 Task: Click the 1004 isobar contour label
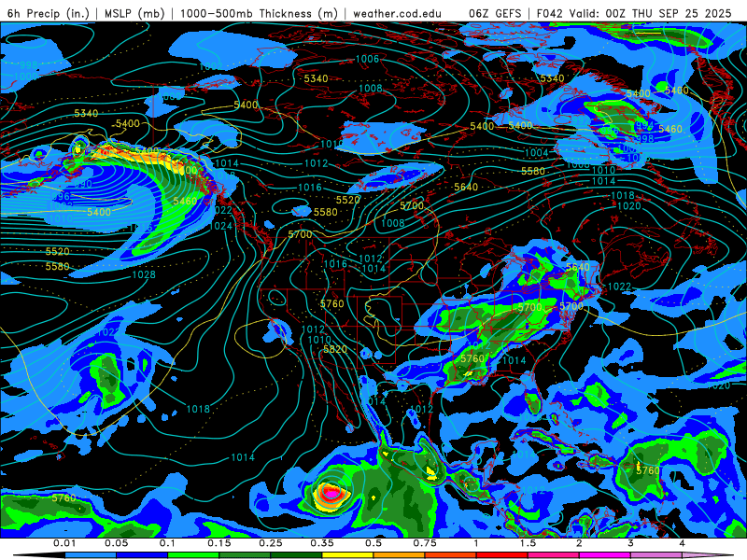[x=536, y=152]
